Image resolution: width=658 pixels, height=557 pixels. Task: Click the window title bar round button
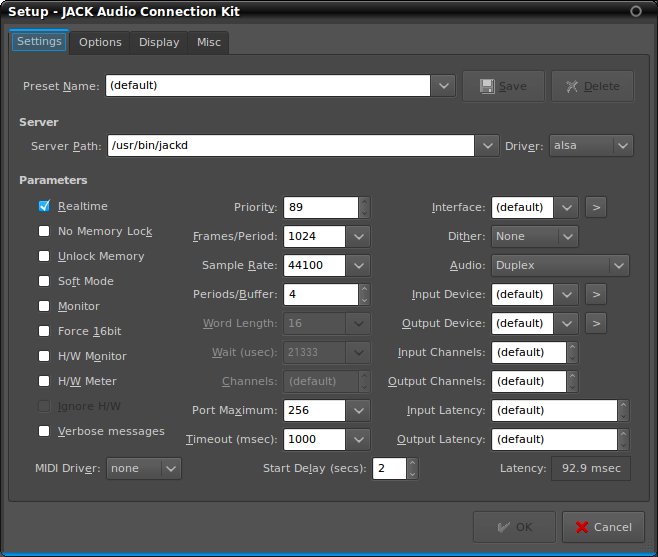coord(636,11)
